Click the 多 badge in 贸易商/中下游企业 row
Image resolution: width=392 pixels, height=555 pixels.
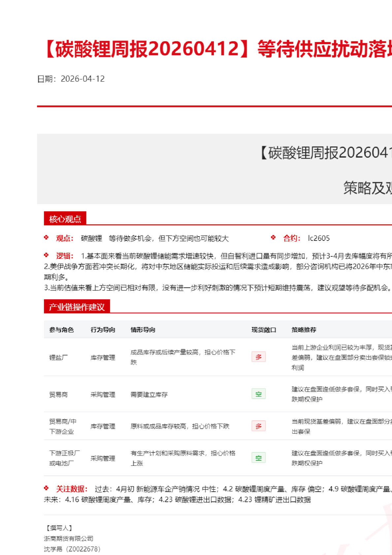point(258,426)
